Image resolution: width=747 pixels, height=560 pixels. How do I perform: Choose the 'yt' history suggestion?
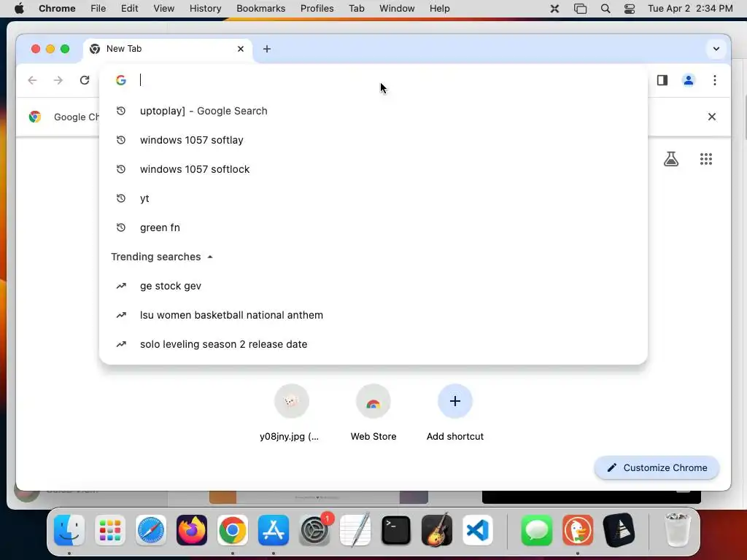pos(373,198)
